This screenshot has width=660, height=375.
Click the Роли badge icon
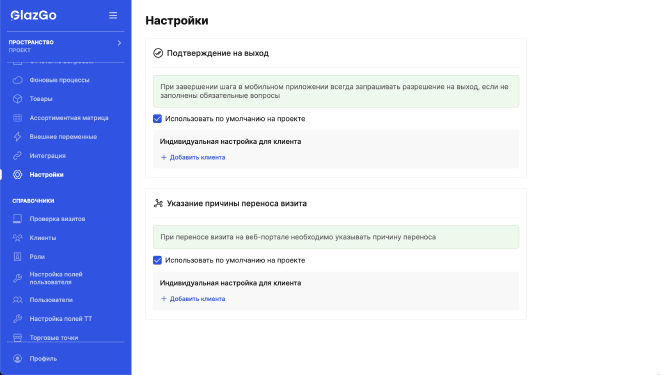[x=17, y=257]
